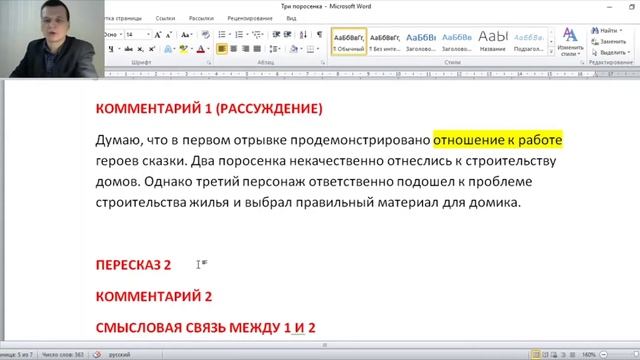Click the Изменить стили button
Image resolution: width=640 pixels, height=360 pixels.
click(570, 42)
